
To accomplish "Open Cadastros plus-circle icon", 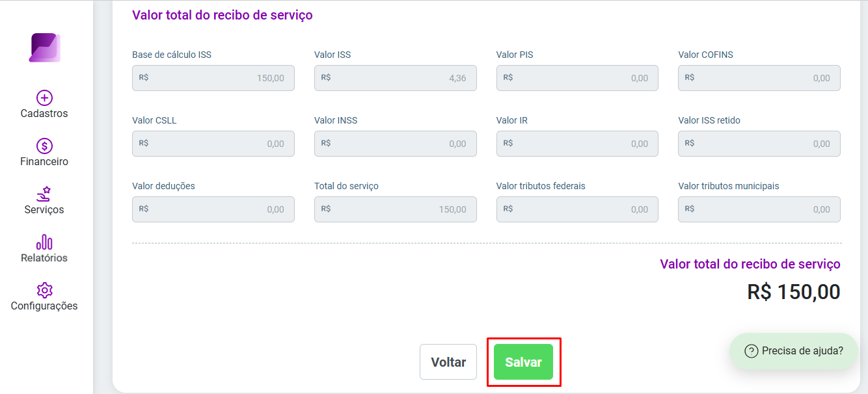I will click(x=44, y=98).
